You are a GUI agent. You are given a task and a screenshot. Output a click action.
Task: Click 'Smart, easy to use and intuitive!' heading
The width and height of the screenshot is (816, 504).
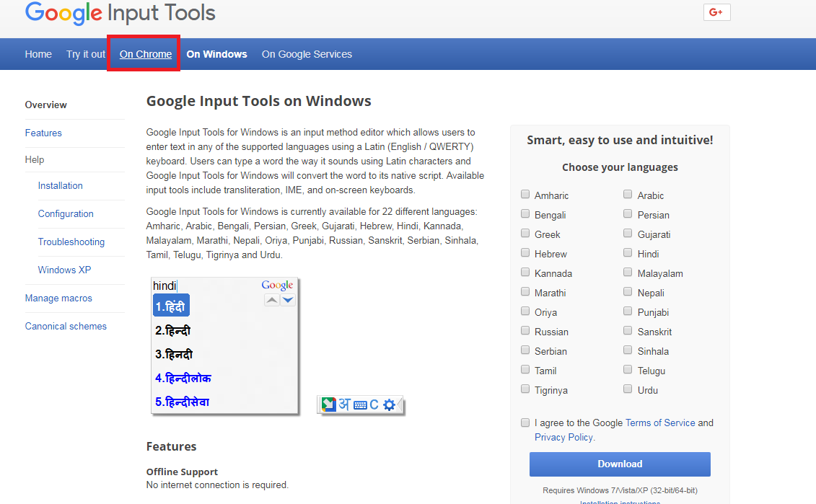point(620,140)
